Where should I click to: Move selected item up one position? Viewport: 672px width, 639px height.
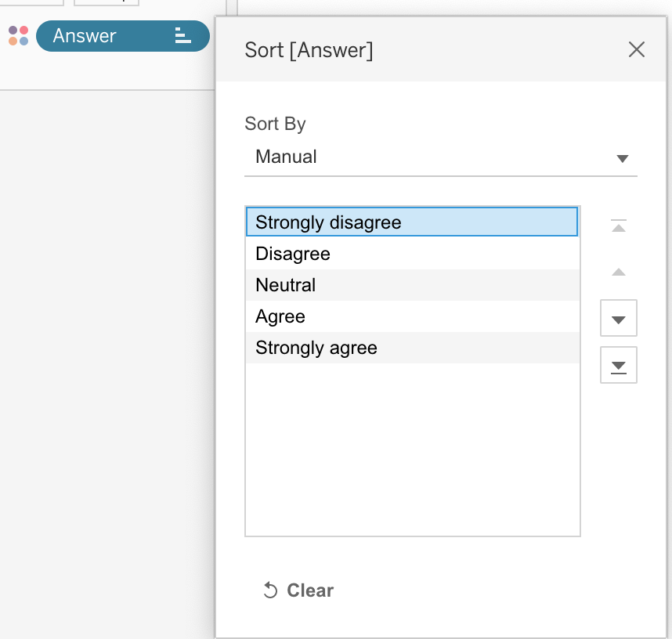tap(619, 273)
